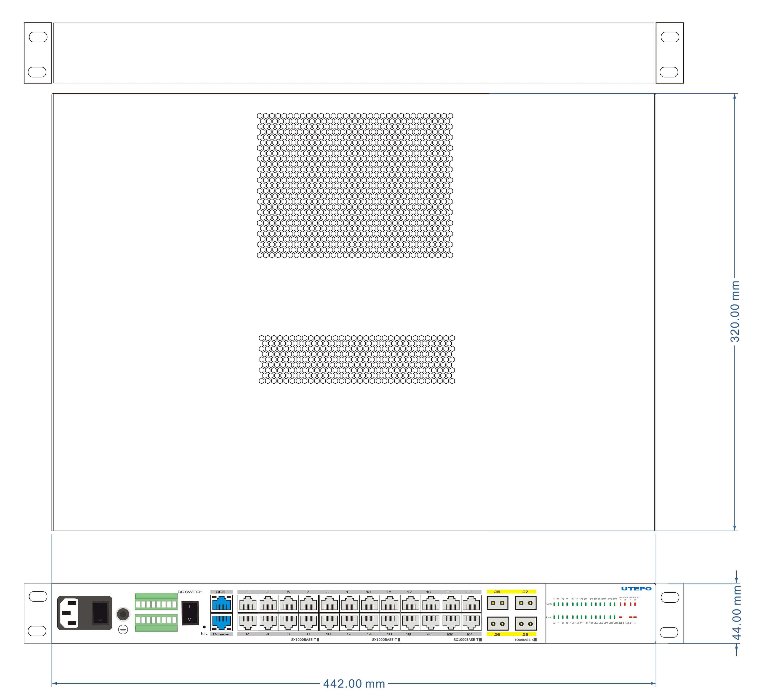Click fiber port 28
Image resolution: width=767 pixels, height=700 pixels.
526,624
